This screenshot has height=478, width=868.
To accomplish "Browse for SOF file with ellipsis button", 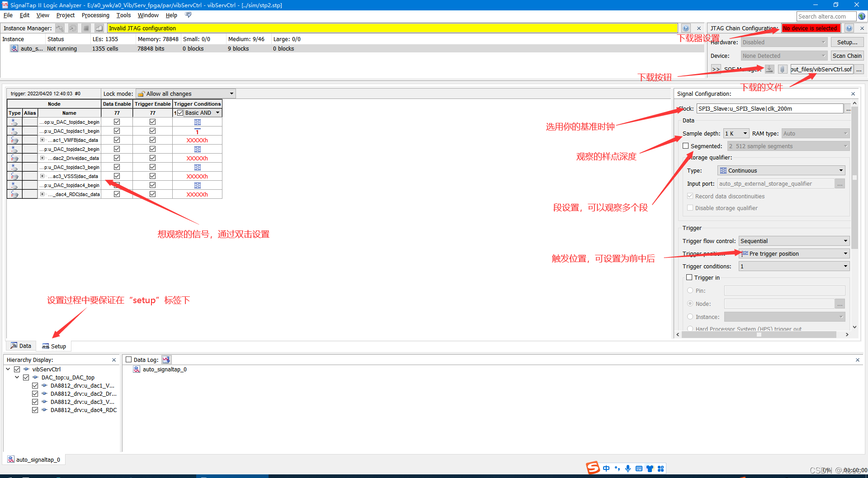I will (x=859, y=69).
